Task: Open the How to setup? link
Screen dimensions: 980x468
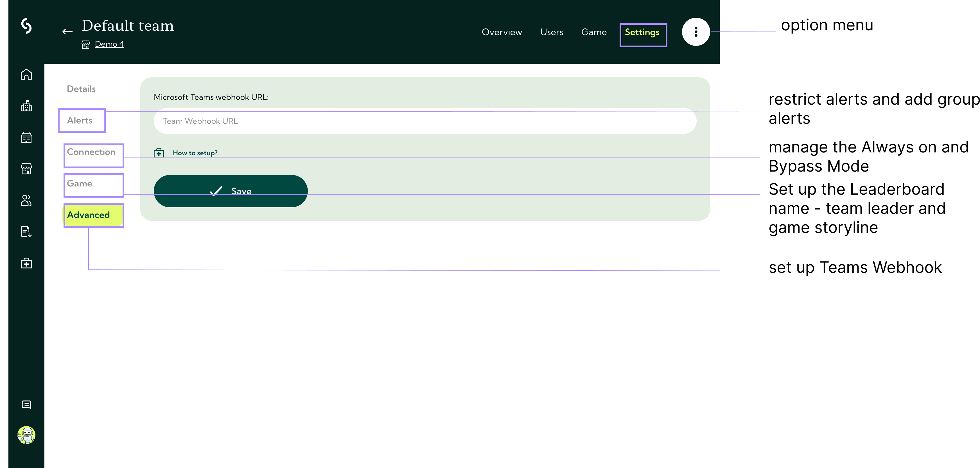Action: point(195,153)
